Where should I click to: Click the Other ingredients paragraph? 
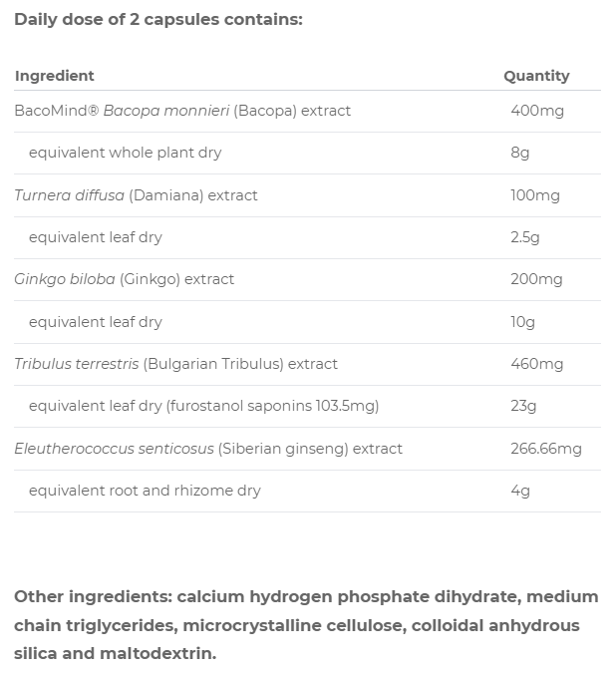click(306, 625)
